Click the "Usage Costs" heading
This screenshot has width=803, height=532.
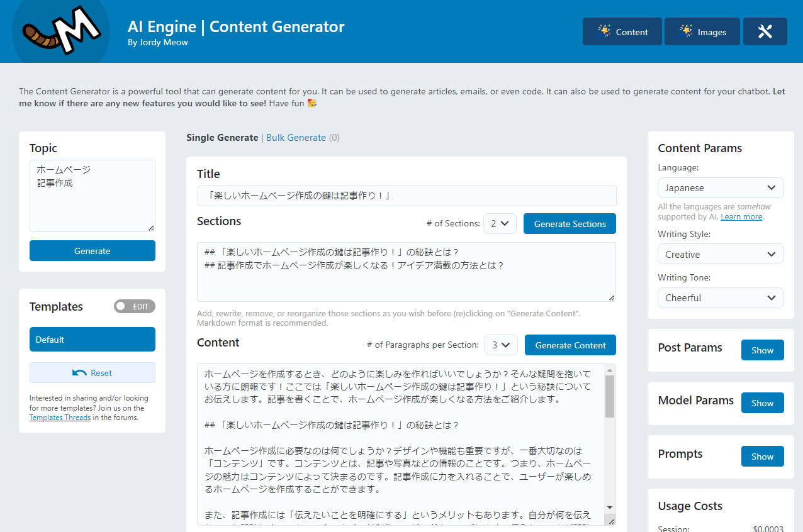690,506
